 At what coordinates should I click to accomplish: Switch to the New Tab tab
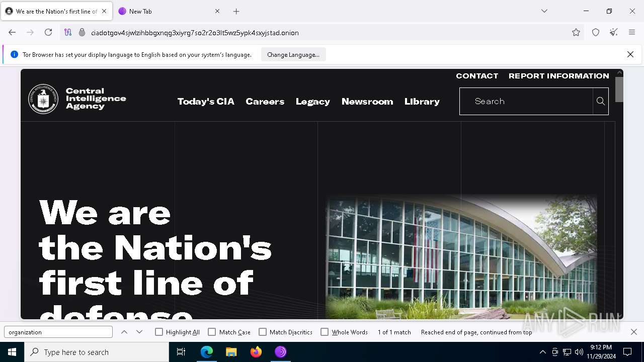(170, 11)
